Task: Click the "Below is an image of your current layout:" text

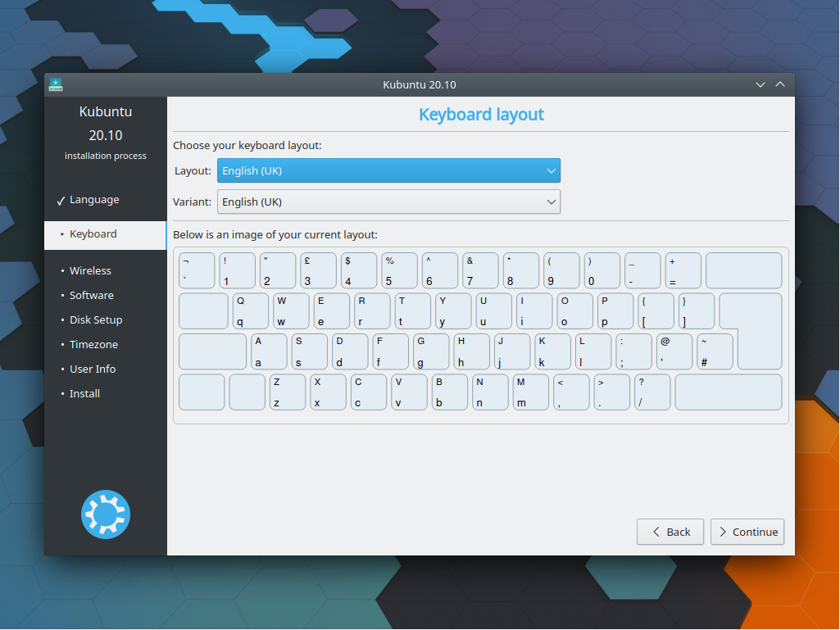Action: tap(275, 234)
